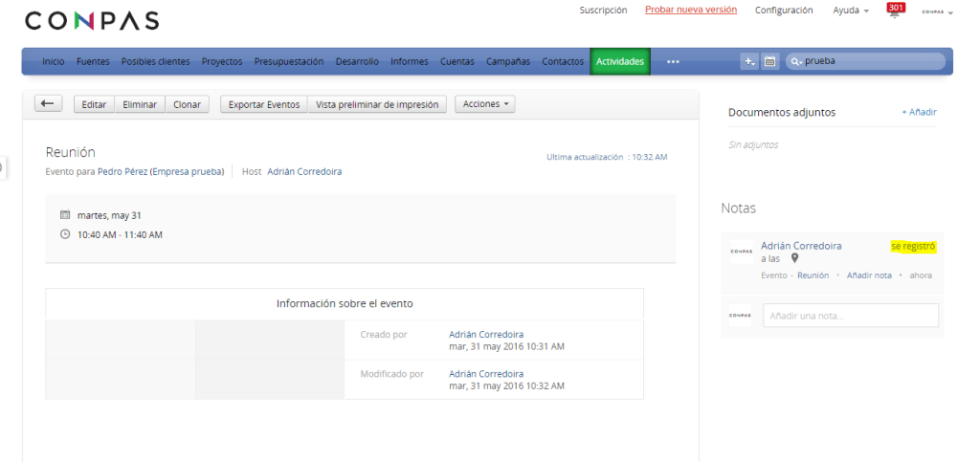Screen dimensions: 980x462
Task: Open the Cuentas tab
Action: click(x=457, y=62)
